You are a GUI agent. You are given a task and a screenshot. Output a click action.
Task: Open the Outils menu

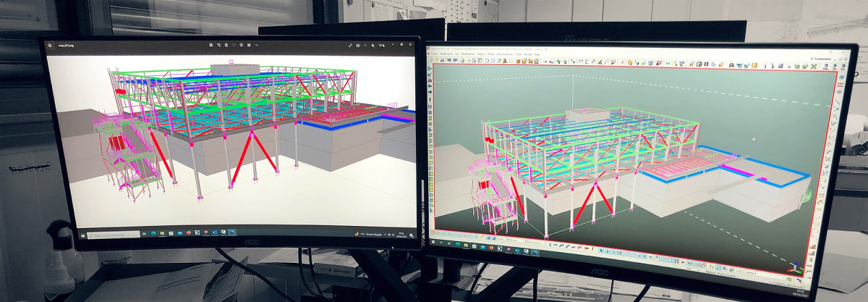coord(519,54)
